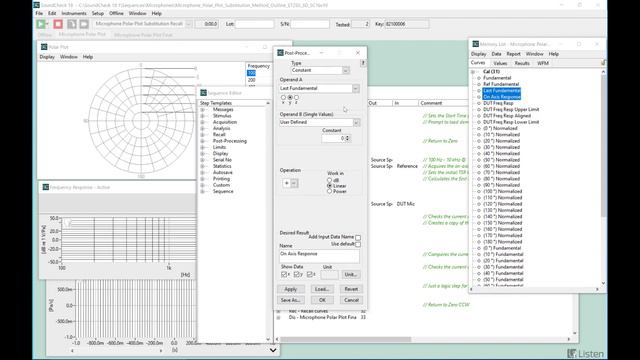The width and height of the screenshot is (640, 360).
Task: Open the sequence name dropdown in the main toolbar
Action: (189, 24)
